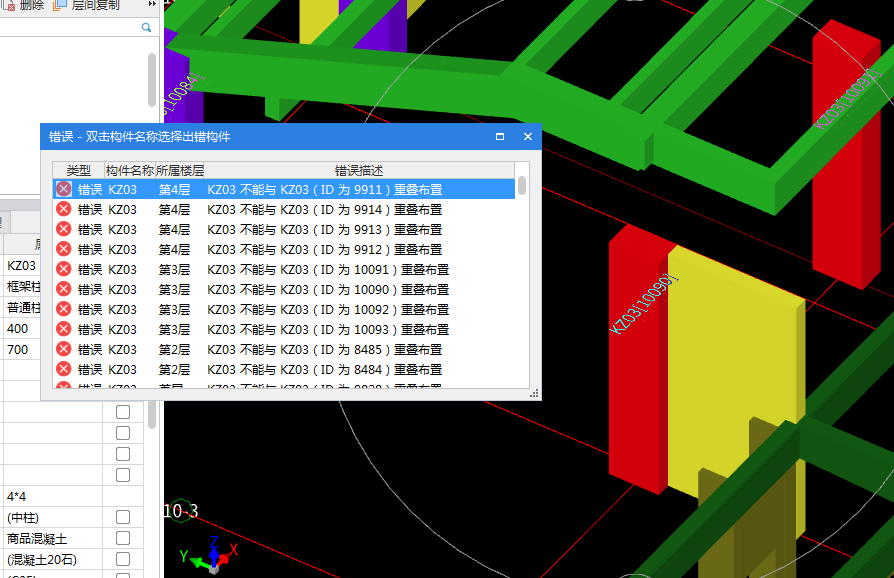Image resolution: width=894 pixels, height=578 pixels.
Task: Click the 10-3 grid axis label
Action: pos(181,511)
